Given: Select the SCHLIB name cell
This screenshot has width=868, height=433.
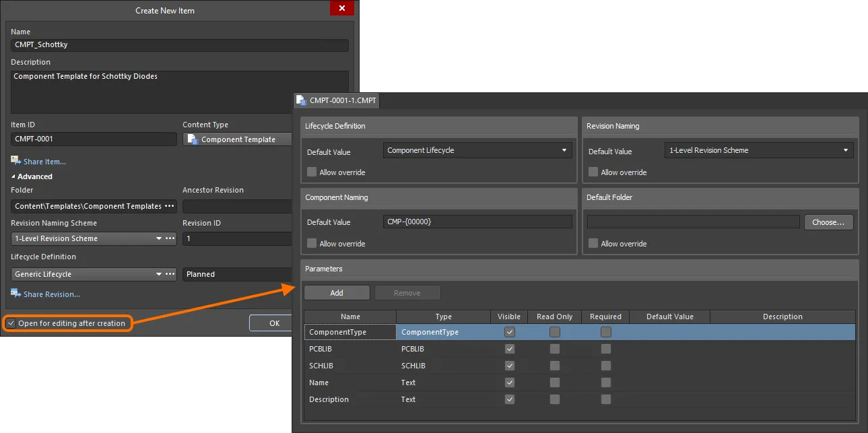Looking at the screenshot, I should click(350, 366).
